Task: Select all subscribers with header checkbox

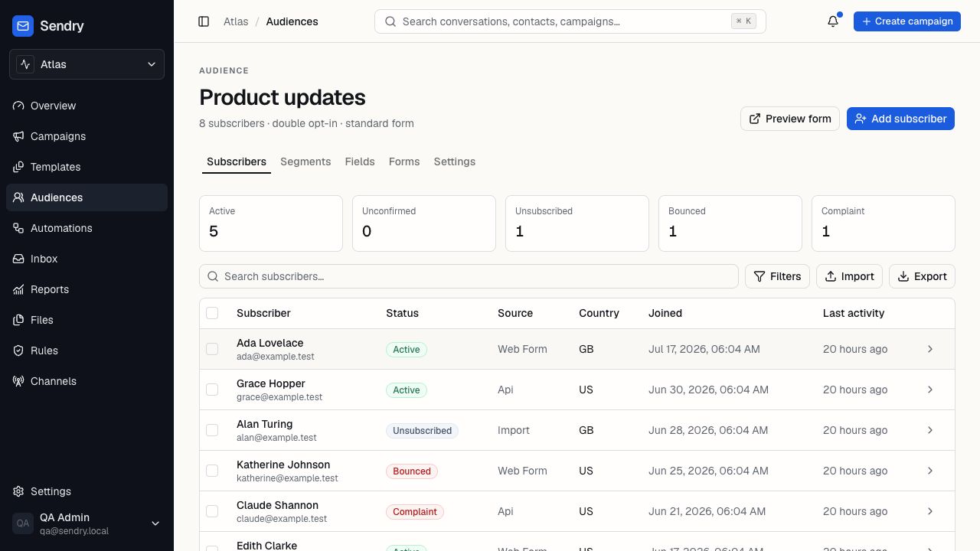Action: (x=212, y=313)
